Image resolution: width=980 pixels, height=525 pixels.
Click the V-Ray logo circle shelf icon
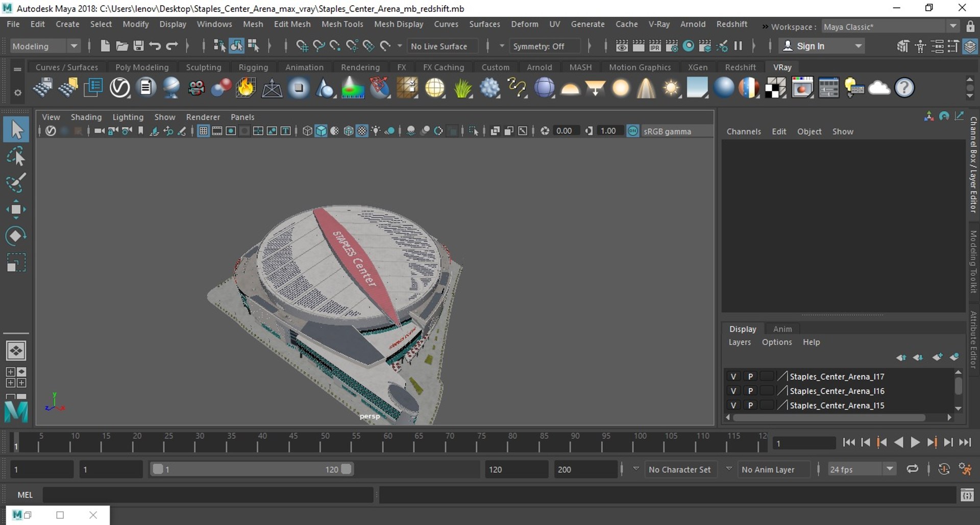pos(120,88)
